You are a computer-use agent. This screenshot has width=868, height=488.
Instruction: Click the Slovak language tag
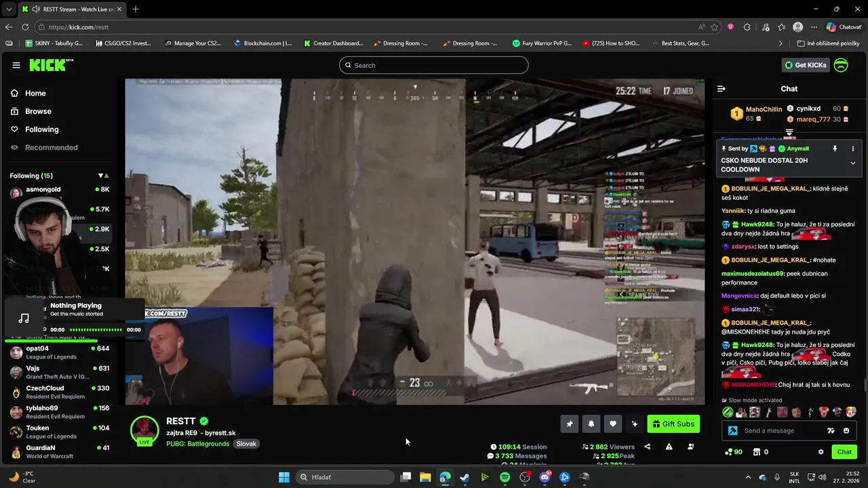(246, 444)
